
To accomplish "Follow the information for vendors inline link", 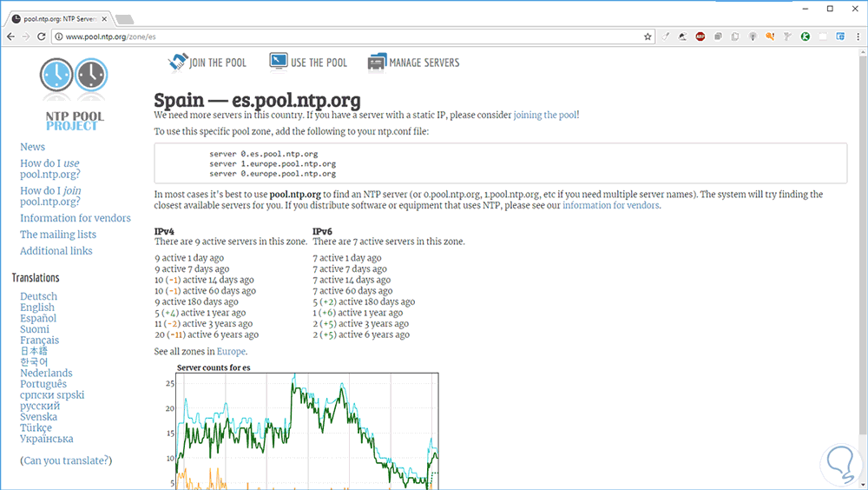I will [610, 205].
